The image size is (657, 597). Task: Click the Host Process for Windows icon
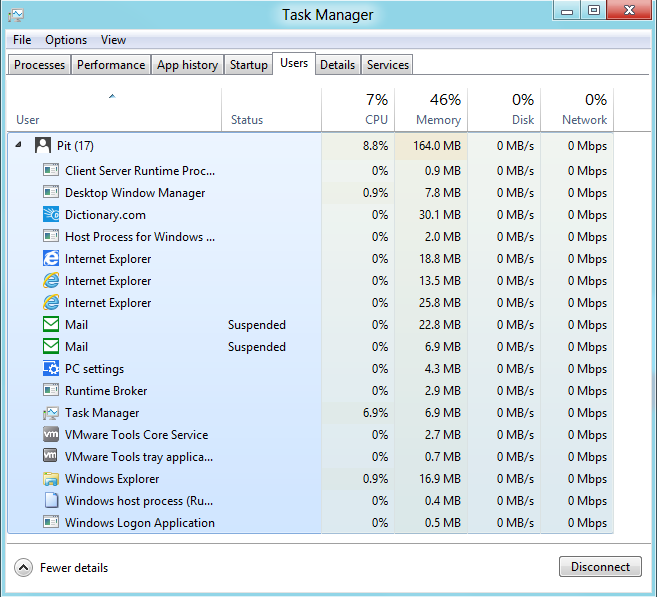[51, 236]
